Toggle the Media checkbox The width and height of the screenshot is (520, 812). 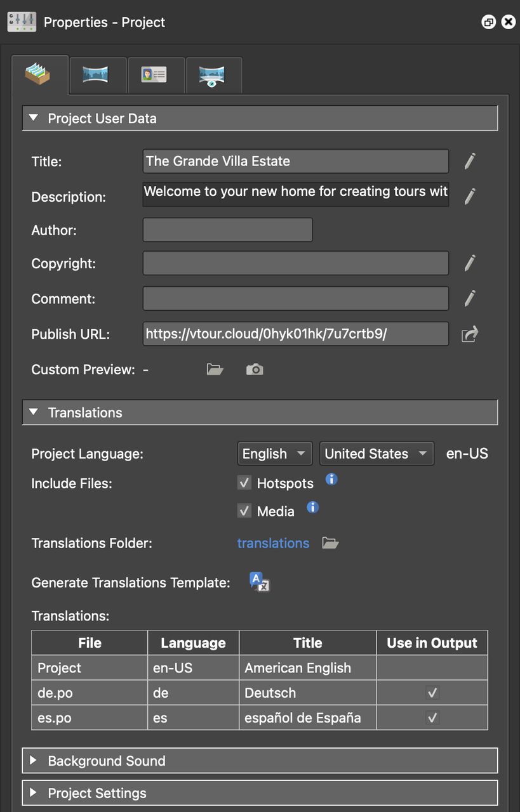pos(244,511)
